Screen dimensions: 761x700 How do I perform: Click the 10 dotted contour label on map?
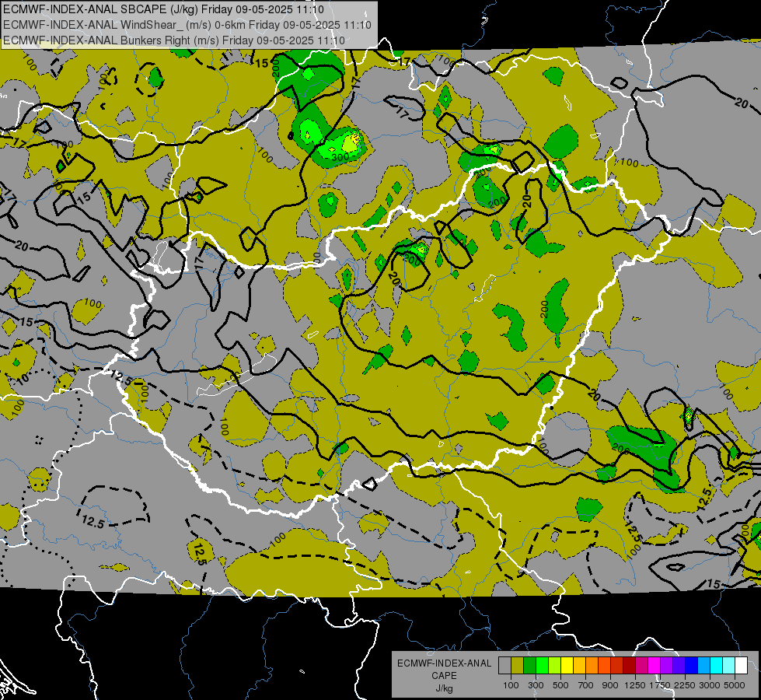tap(23, 380)
